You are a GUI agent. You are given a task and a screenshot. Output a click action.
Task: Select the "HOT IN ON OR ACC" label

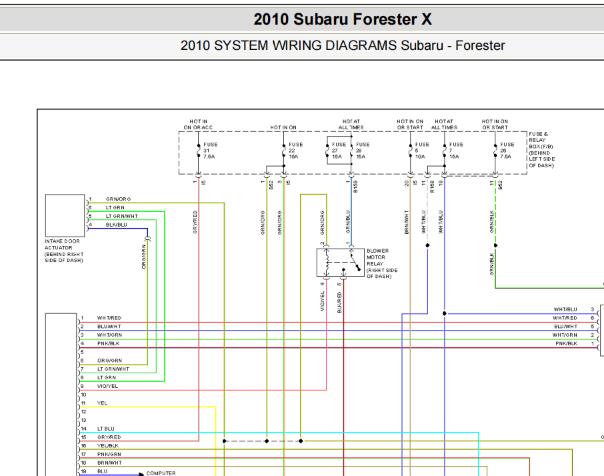[198, 124]
